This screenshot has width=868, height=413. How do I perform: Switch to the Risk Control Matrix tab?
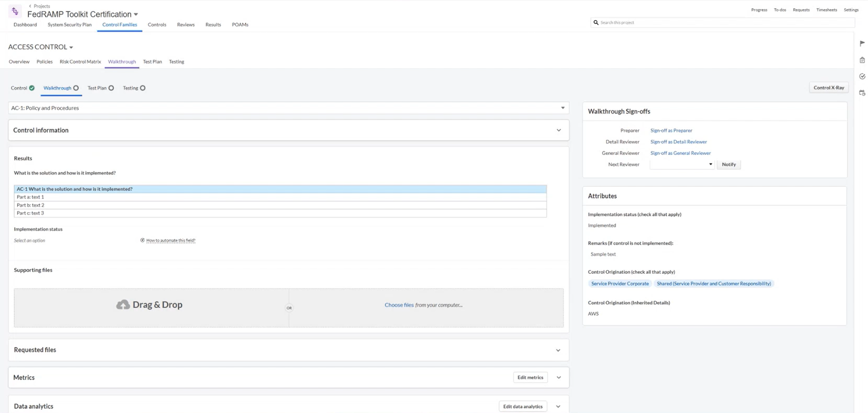click(80, 62)
